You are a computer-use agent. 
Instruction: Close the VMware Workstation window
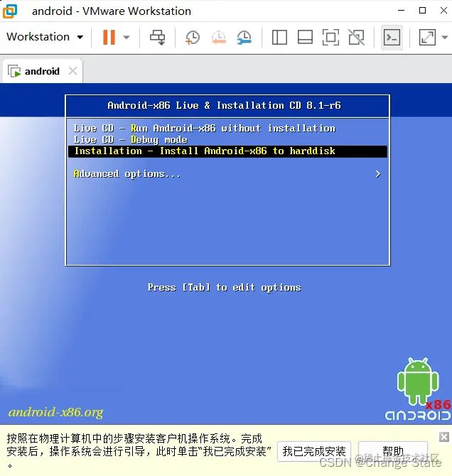tap(443, 11)
